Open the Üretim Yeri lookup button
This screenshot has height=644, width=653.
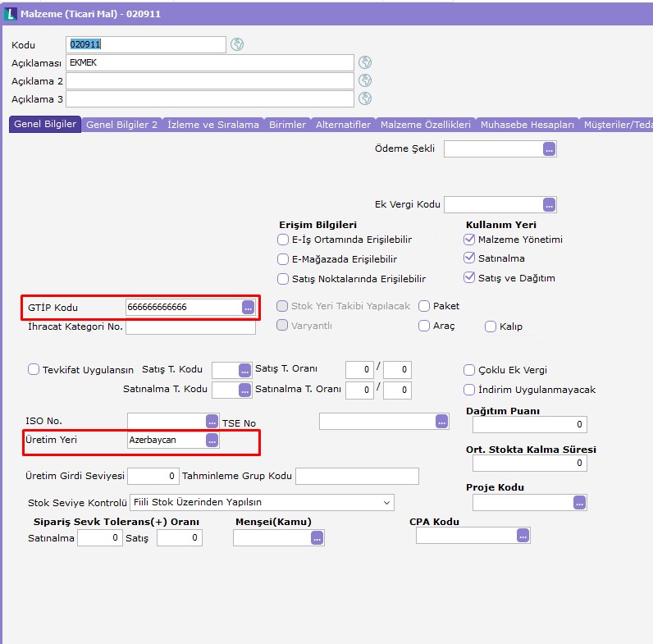click(x=212, y=441)
